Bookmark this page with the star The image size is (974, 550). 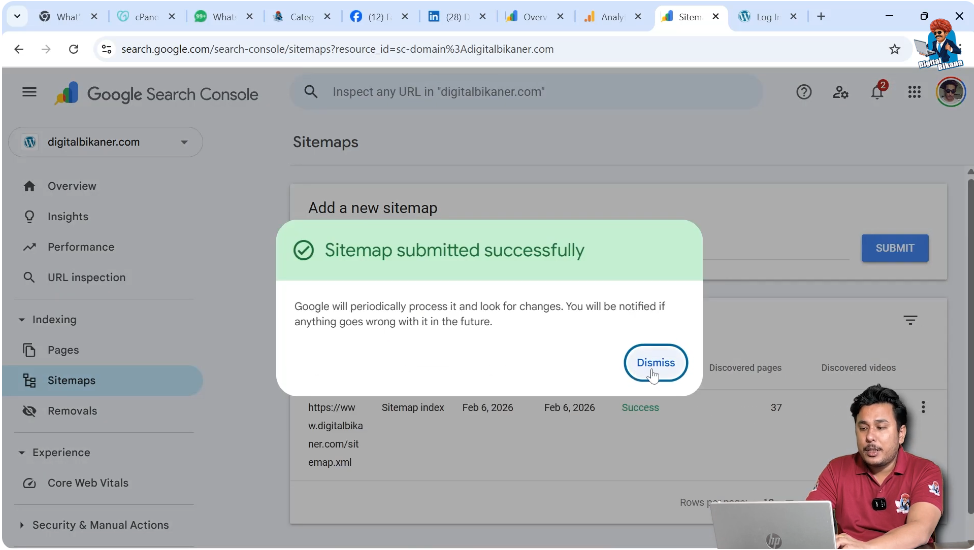pos(894,49)
